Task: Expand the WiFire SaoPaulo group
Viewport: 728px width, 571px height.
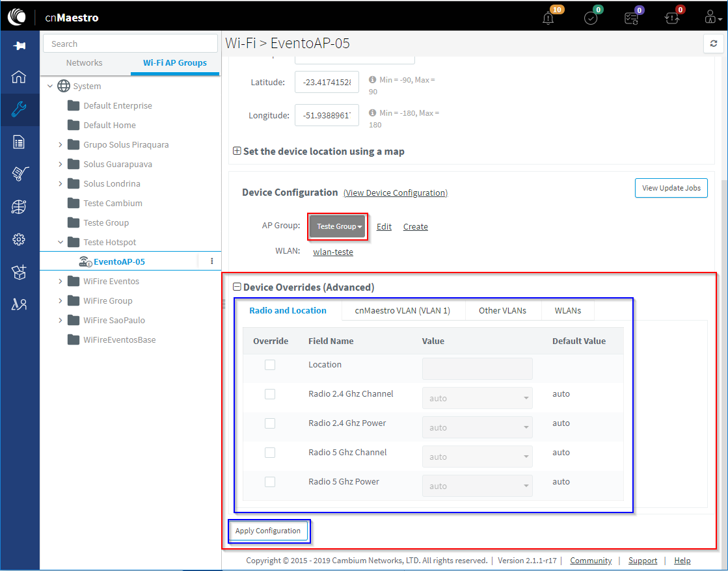Action: [61, 321]
